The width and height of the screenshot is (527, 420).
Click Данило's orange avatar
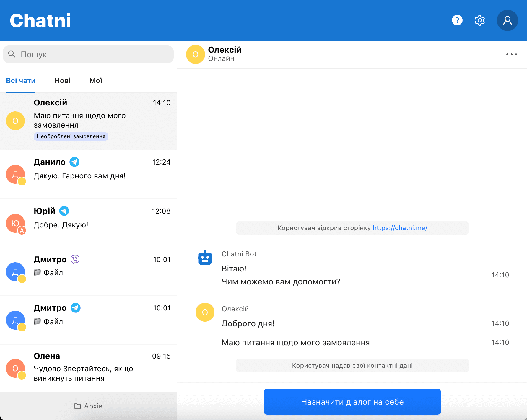coord(15,174)
